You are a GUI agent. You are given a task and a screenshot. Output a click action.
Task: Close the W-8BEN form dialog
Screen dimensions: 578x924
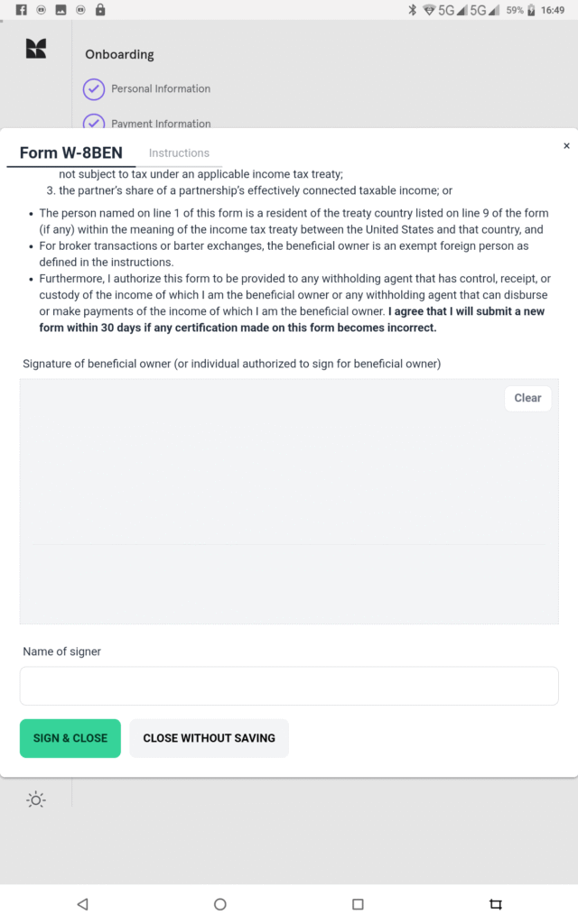566,145
